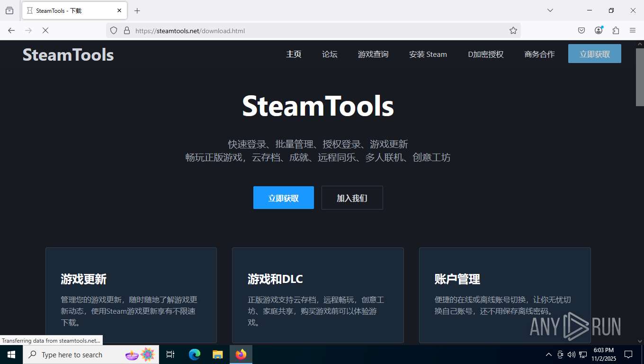Stop loading the current page
The width and height of the screenshot is (644, 364).
45,30
